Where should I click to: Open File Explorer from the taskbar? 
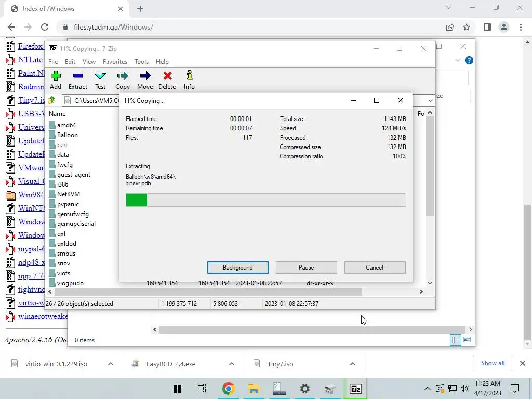point(254,389)
